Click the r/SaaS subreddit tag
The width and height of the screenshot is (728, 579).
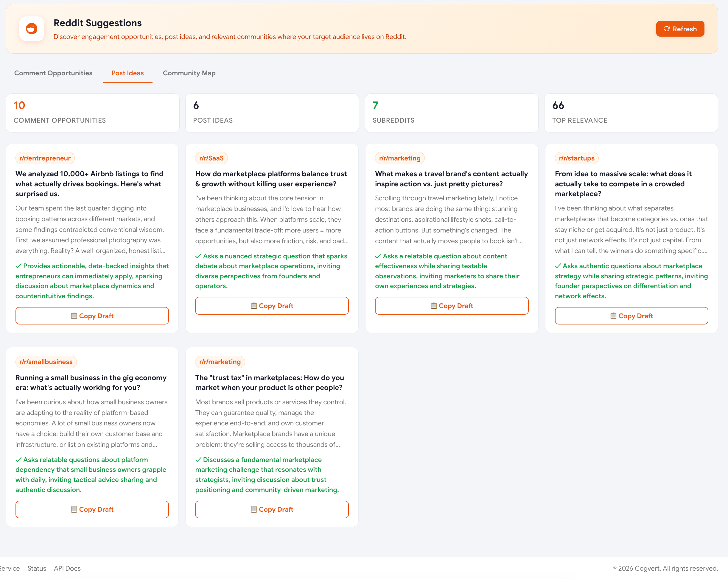(x=211, y=158)
